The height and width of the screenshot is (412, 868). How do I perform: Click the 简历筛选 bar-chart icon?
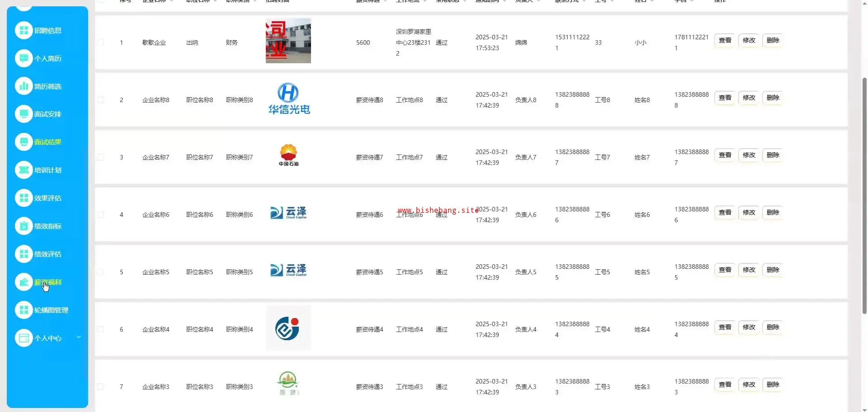tap(24, 86)
